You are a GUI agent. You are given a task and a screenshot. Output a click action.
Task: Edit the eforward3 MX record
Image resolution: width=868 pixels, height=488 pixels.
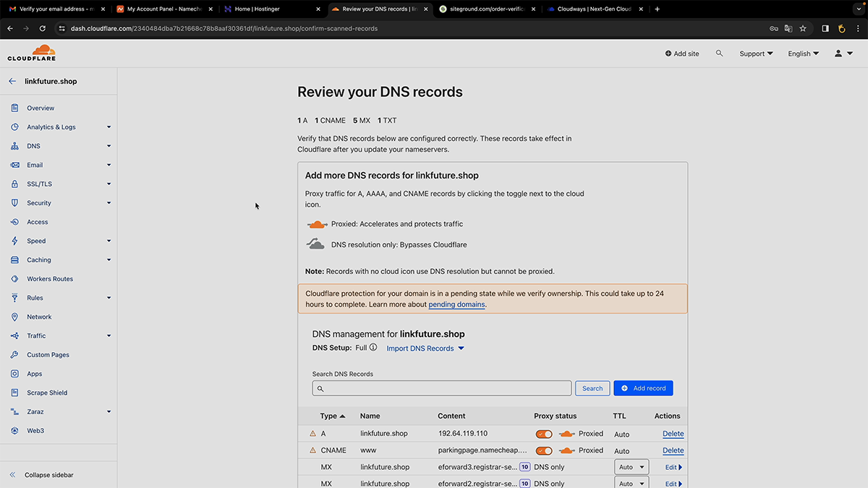[x=673, y=467]
